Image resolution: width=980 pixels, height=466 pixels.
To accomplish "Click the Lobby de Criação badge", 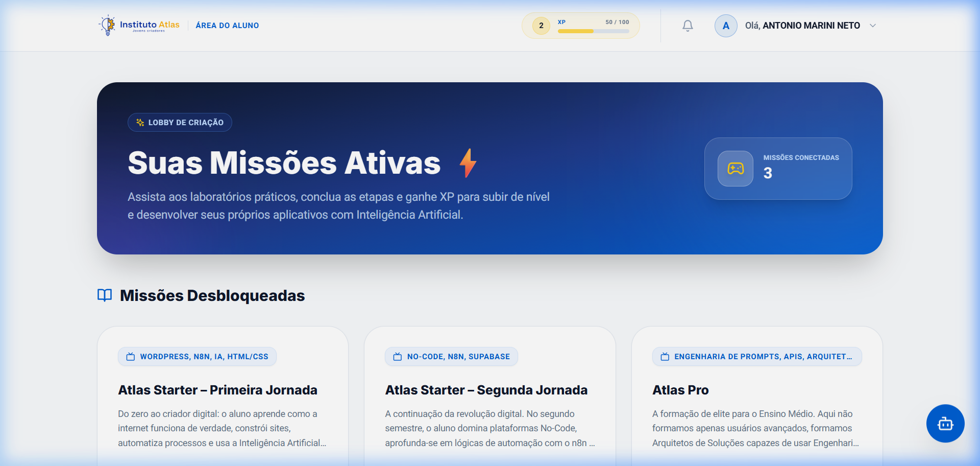I will 180,123.
